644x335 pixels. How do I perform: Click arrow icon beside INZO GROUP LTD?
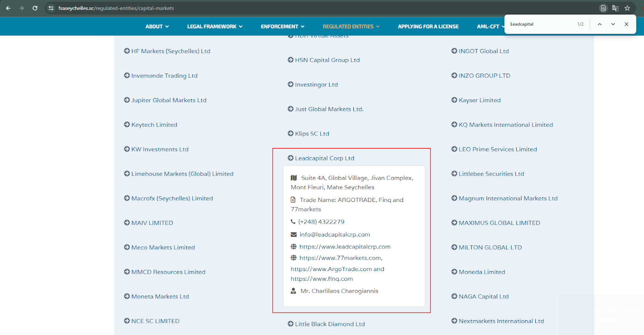click(x=454, y=76)
